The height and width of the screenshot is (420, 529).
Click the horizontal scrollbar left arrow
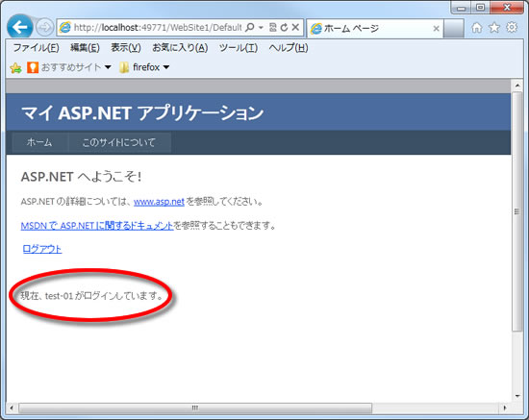[x=12, y=408]
